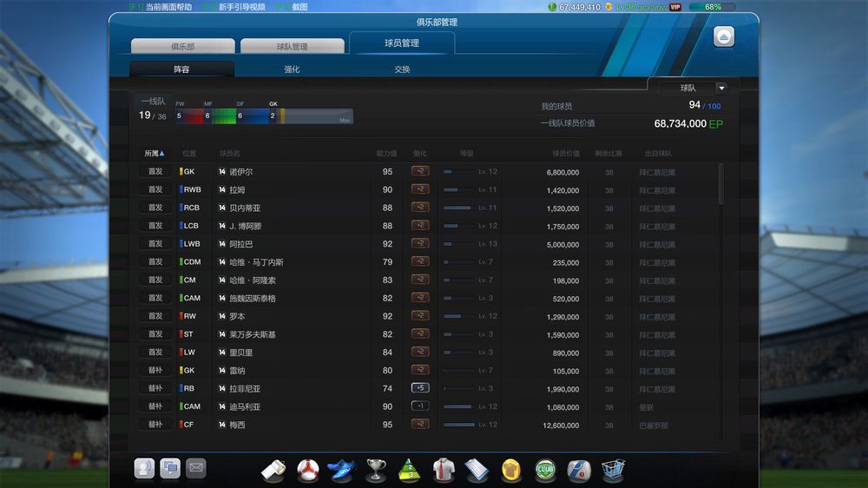
Task: Open the green CLUB badge icon
Action: (x=545, y=471)
